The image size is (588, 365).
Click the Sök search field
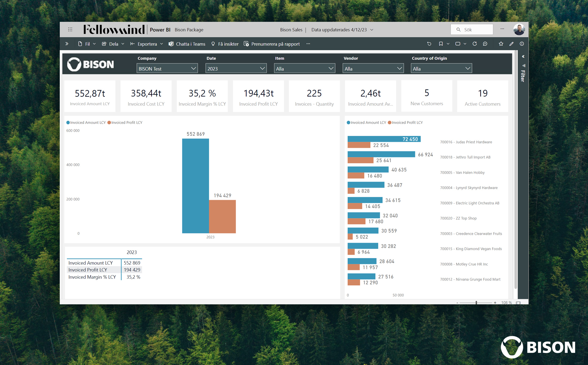coord(472,30)
